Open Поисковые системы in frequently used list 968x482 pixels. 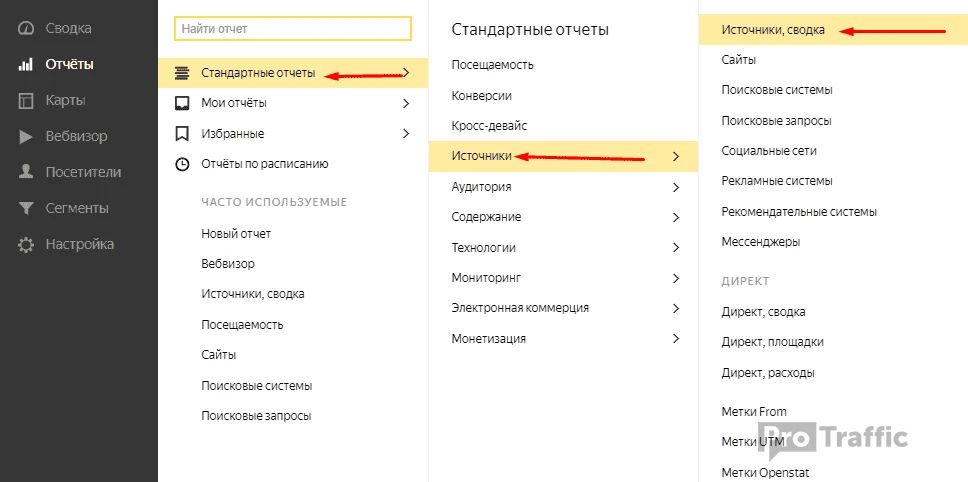(x=257, y=386)
